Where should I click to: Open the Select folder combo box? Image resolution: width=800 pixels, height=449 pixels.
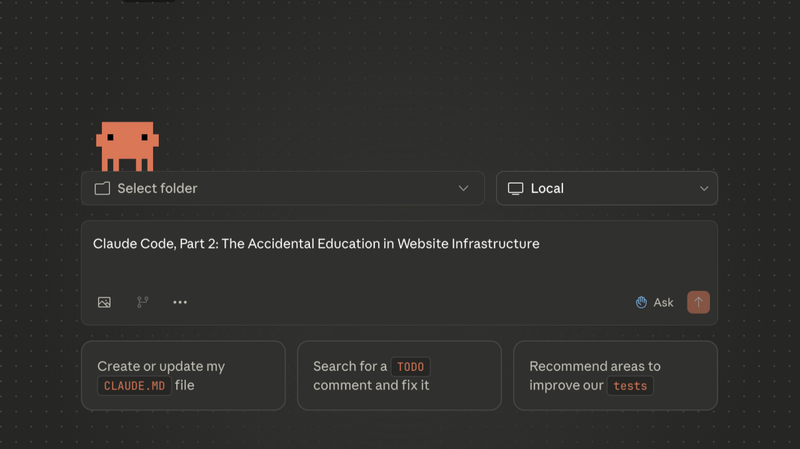(x=283, y=188)
